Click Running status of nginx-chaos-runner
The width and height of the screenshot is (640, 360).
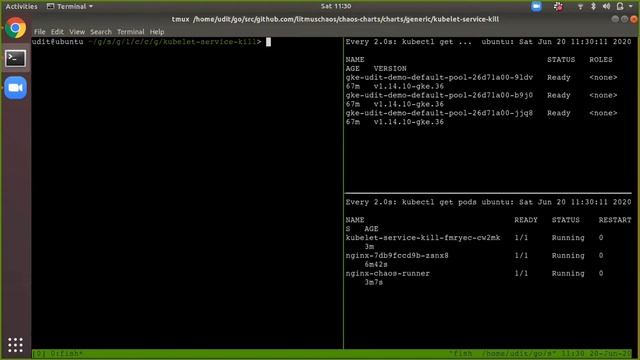pyautogui.click(x=568, y=273)
